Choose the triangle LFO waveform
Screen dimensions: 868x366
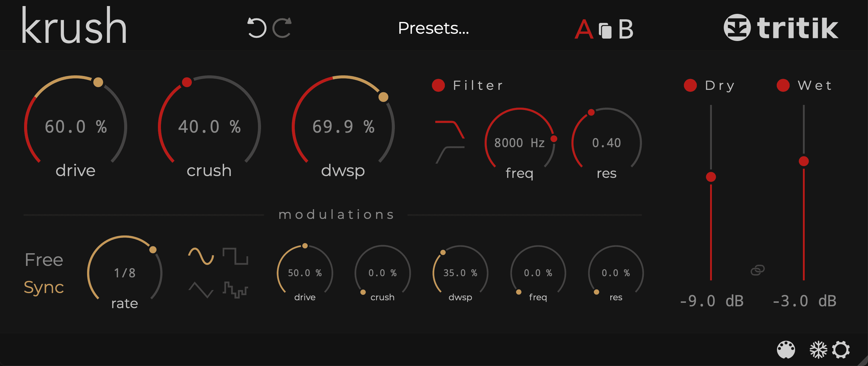[201, 290]
